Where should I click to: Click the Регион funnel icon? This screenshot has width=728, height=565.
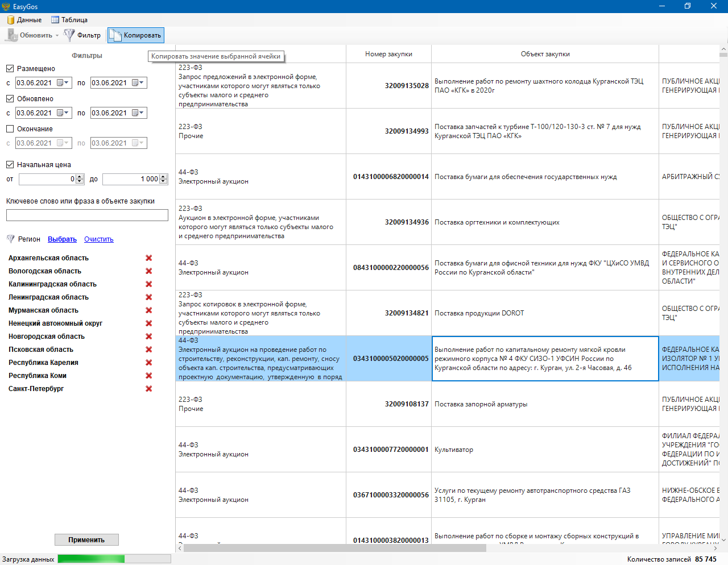click(x=10, y=239)
